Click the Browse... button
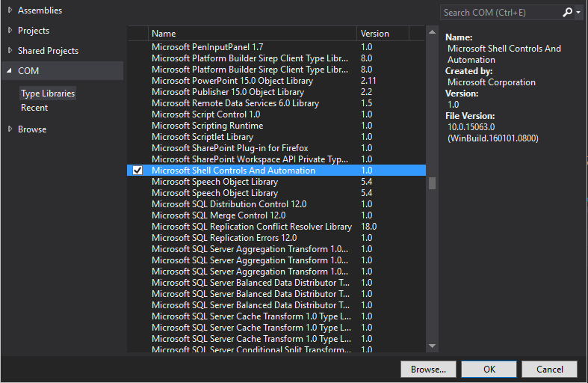This screenshot has height=383, width=588. tap(428, 369)
